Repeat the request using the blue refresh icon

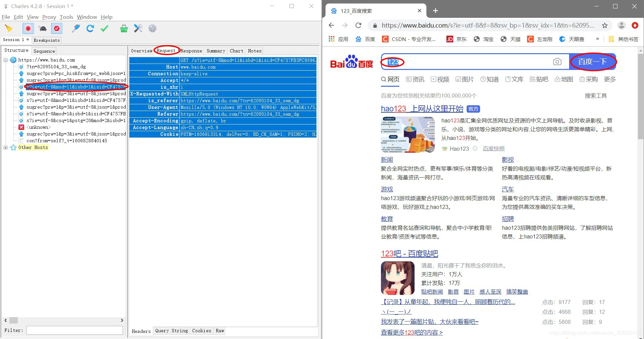pyautogui.click(x=90, y=28)
